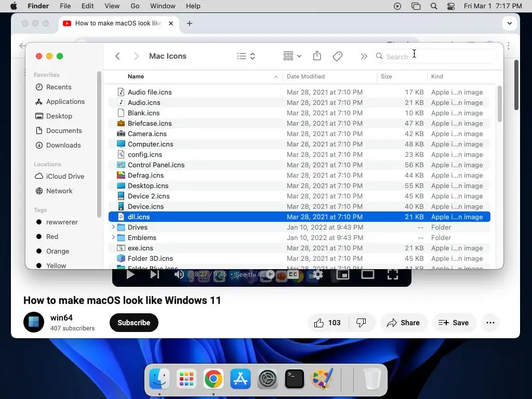532x399 pixels.
Task: Open the View menu
Action: point(112,6)
